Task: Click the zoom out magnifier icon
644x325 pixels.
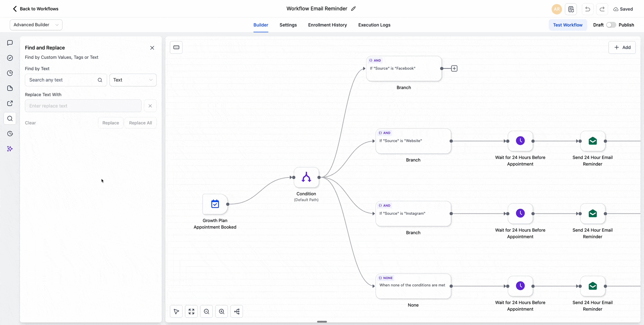Action: pos(206,312)
